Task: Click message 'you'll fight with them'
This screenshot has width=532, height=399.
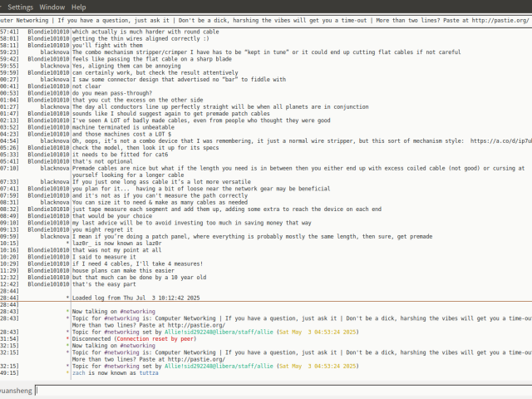Action: pyautogui.click(x=107, y=45)
